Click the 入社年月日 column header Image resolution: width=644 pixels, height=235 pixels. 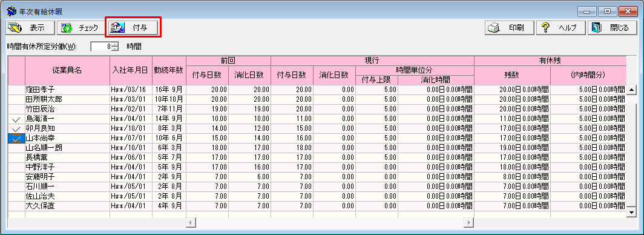[131, 70]
